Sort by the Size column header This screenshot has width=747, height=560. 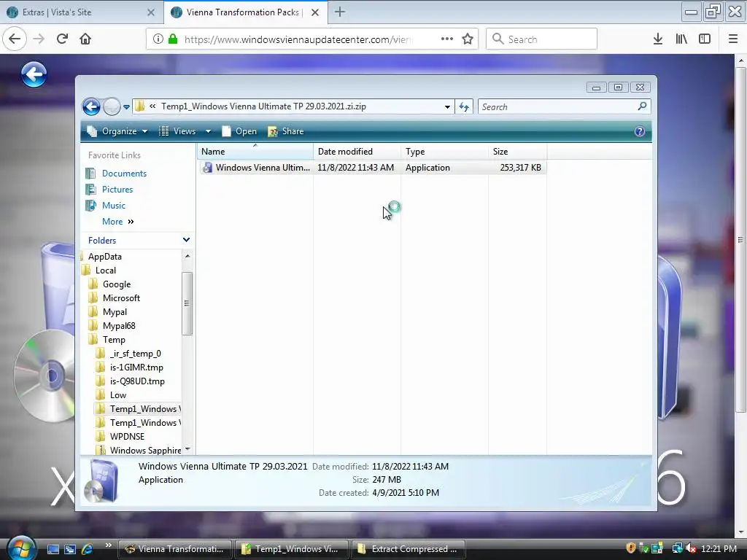pyautogui.click(x=518, y=152)
